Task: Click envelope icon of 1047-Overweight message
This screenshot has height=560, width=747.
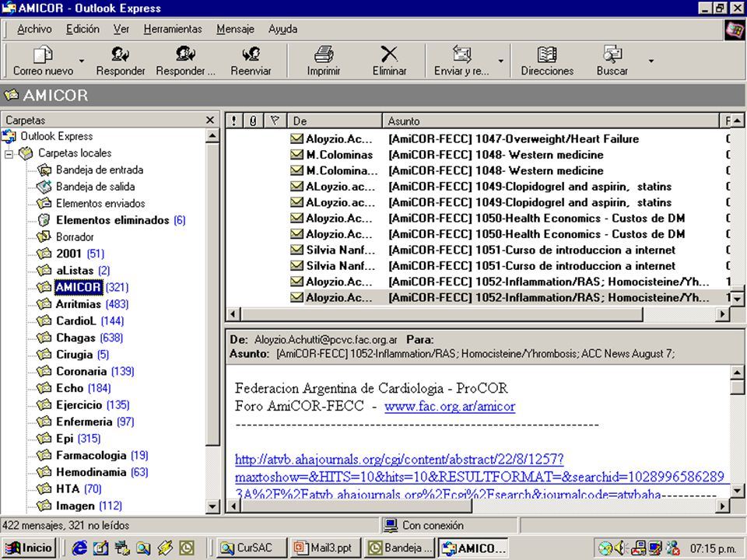Action: click(296, 138)
